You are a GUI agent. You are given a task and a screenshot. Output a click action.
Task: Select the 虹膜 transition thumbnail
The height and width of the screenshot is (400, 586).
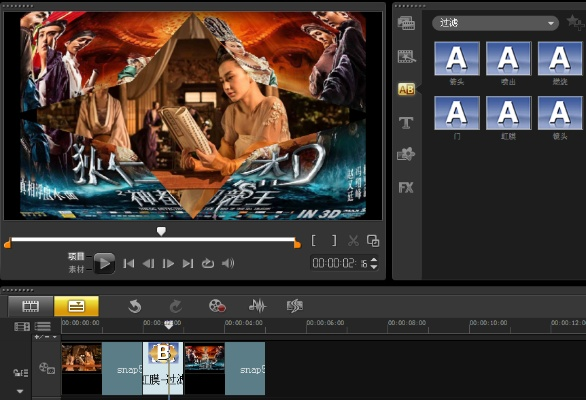pyautogui.click(x=509, y=113)
